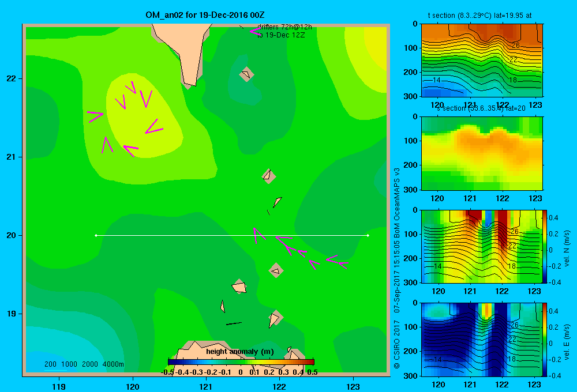Click the '1000' depth contour legend value

69,364
